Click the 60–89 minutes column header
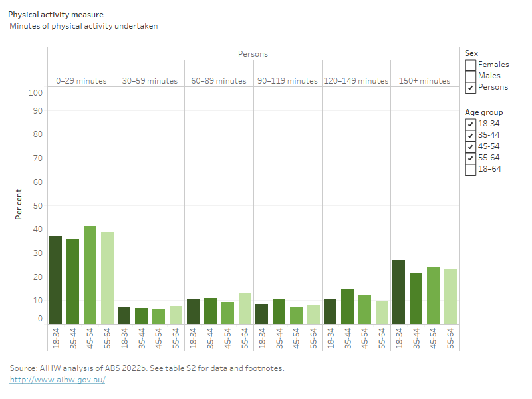The height and width of the screenshot is (399, 532). (219, 81)
